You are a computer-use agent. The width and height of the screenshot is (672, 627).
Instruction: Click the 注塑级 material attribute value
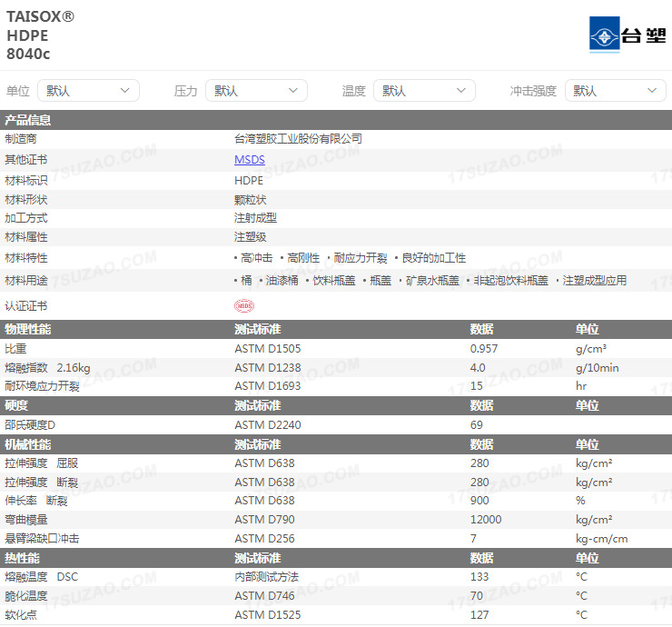(251, 237)
